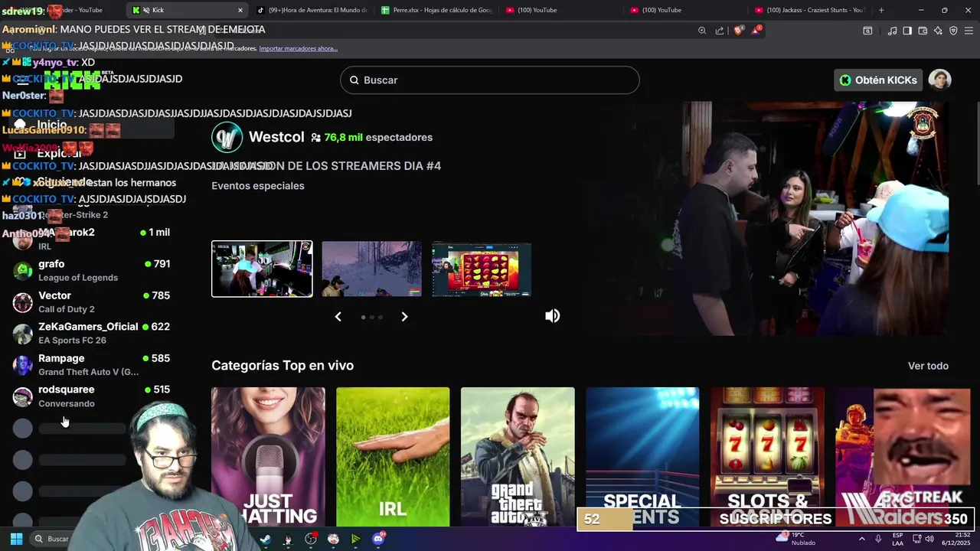
Task: Open the weather widget showing 19°C Nublado
Action: click(796, 539)
